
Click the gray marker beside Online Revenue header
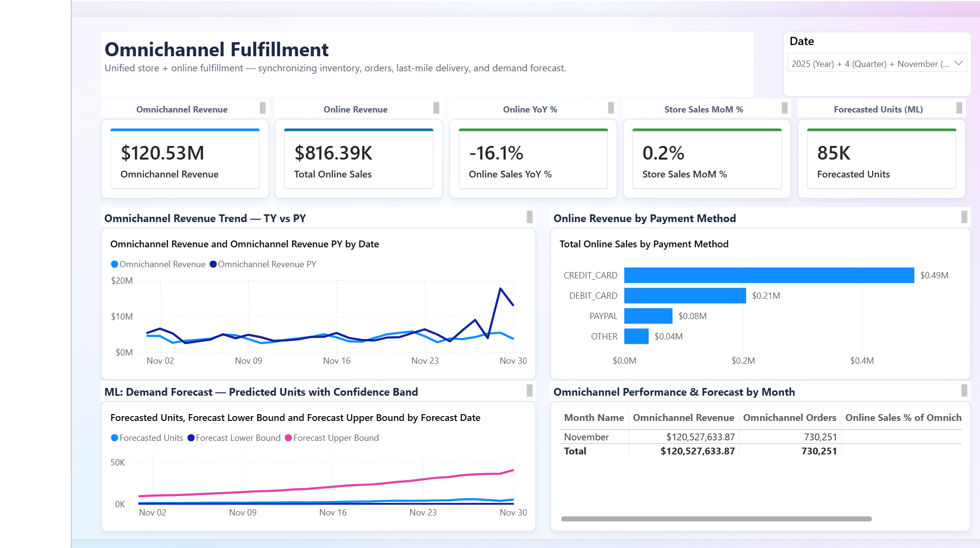[436, 108]
